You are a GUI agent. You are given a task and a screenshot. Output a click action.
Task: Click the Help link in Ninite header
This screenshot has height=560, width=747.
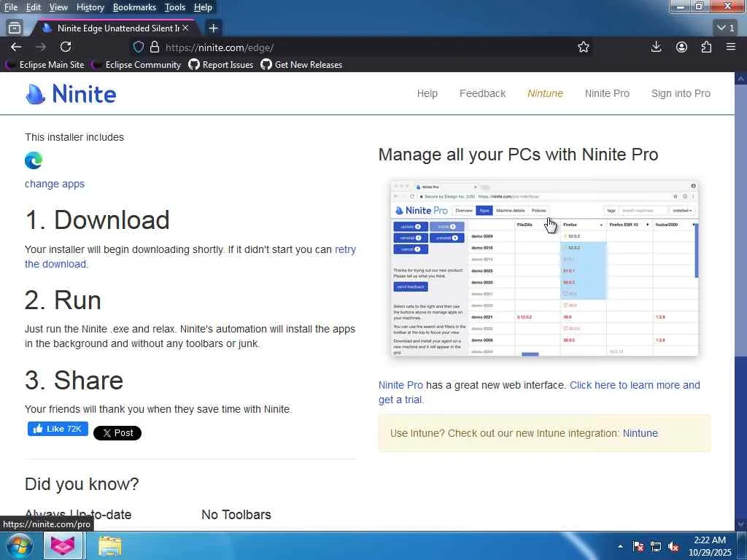[427, 93]
